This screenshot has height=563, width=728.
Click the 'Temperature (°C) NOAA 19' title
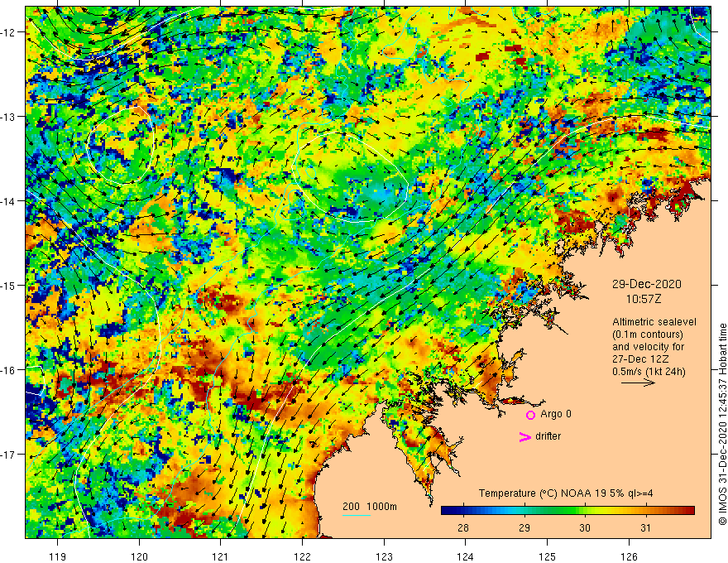tap(535, 493)
